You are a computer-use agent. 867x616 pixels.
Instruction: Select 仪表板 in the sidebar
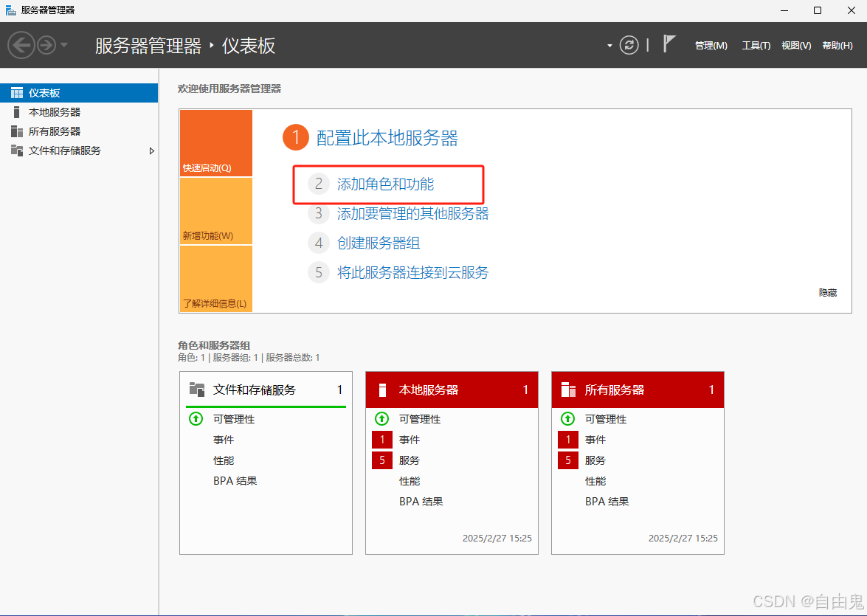coord(79,93)
